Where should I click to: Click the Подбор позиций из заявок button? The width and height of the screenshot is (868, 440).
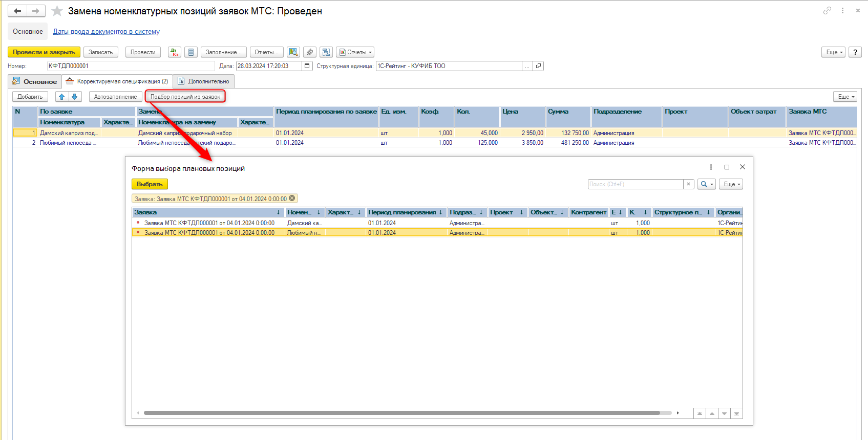[x=185, y=97]
